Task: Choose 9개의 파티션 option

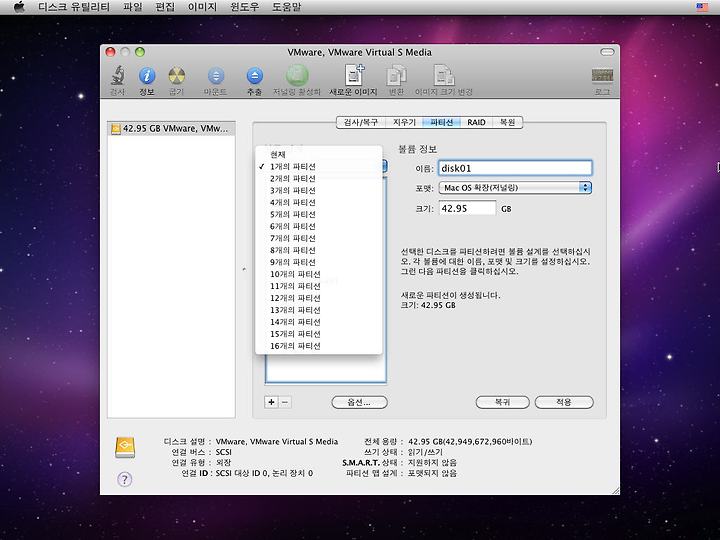Action: pyautogui.click(x=319, y=262)
